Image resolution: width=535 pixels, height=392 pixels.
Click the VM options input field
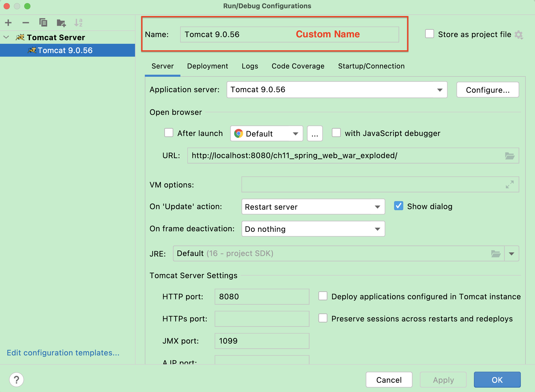click(380, 184)
